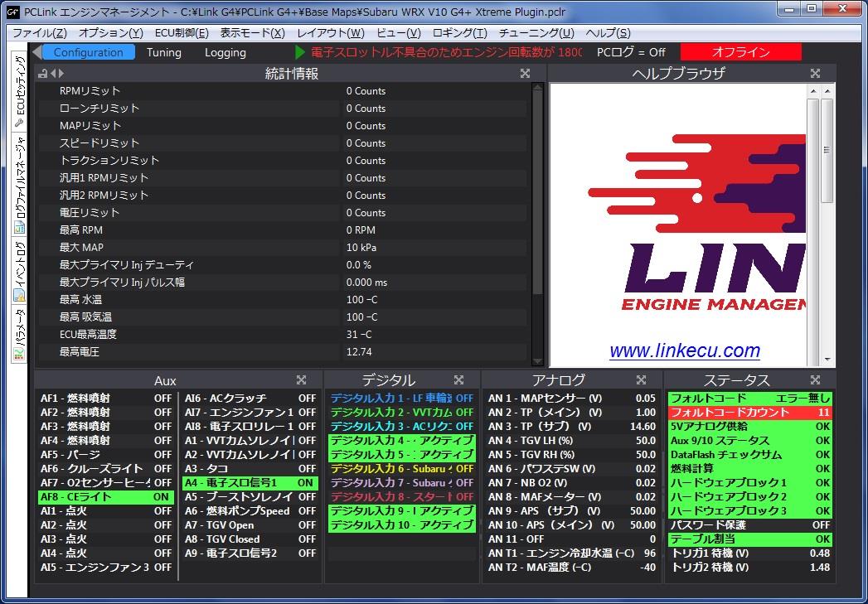The height and width of the screenshot is (604, 868).
Task: Maximize the デジタル panel with its expand icon
Action: [x=458, y=380]
